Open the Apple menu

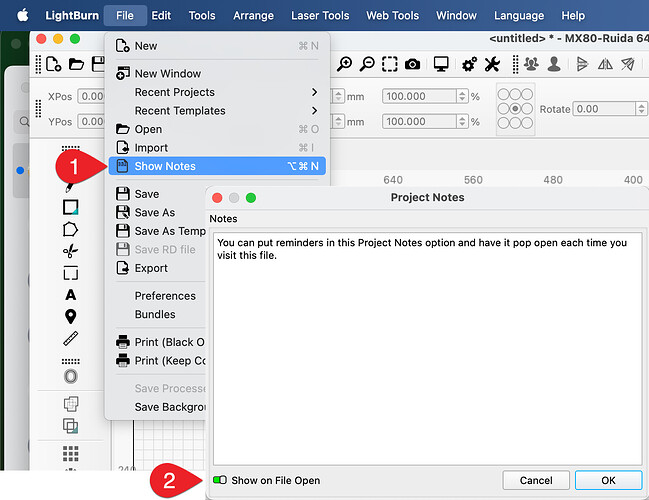[23, 15]
